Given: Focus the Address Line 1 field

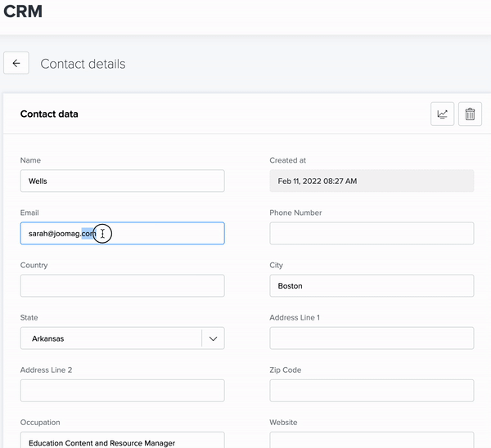Looking at the screenshot, I should [x=372, y=338].
